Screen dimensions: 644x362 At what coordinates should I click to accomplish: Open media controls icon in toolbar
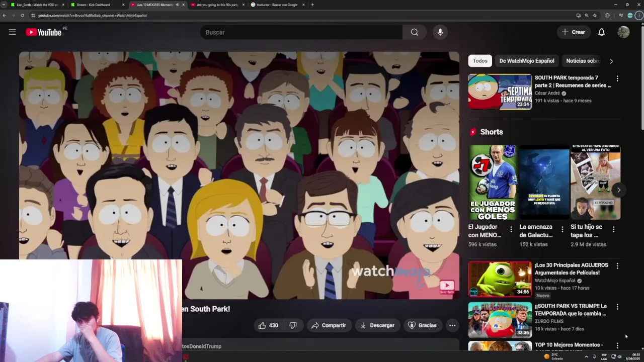pos(621,16)
